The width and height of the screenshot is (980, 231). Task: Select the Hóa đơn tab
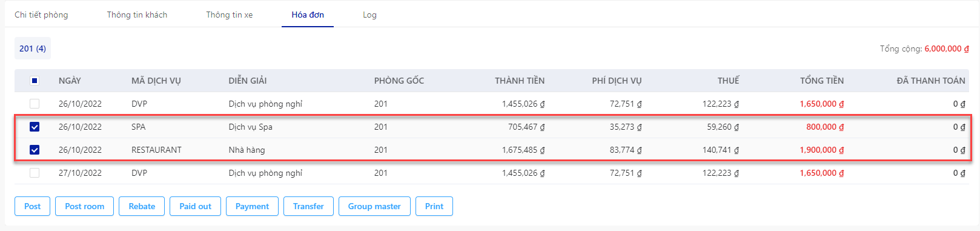(308, 15)
